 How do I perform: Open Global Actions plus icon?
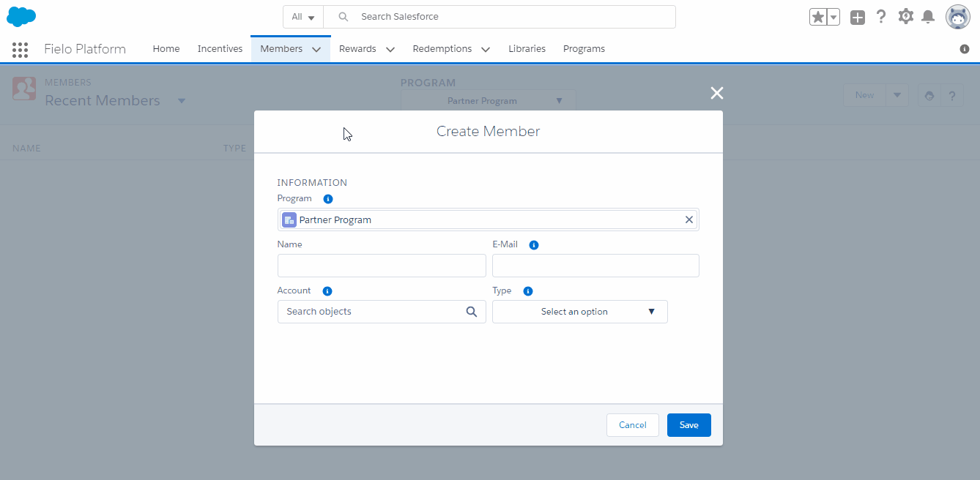click(x=858, y=17)
